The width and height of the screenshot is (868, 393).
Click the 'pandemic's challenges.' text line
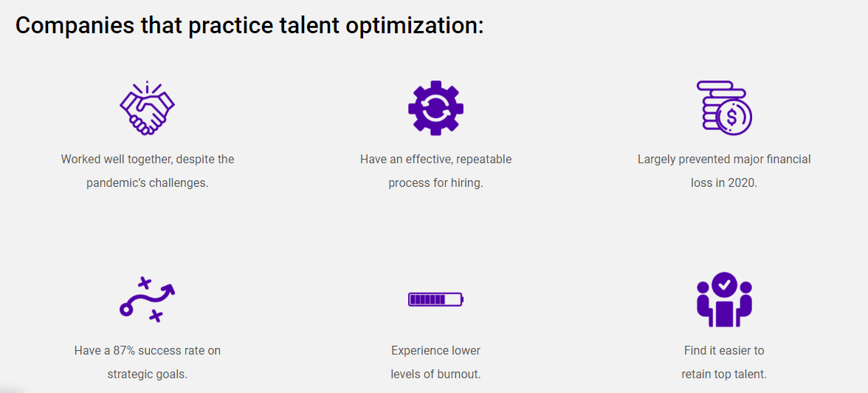148,183
